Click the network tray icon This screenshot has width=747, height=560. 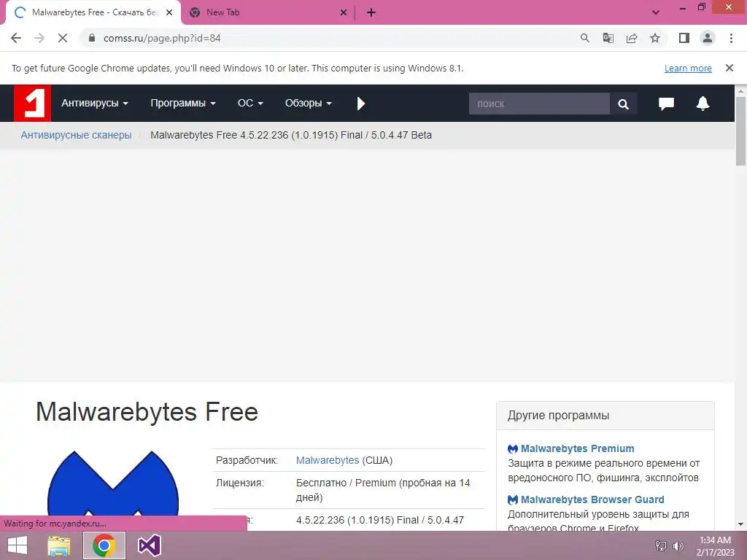(x=661, y=545)
